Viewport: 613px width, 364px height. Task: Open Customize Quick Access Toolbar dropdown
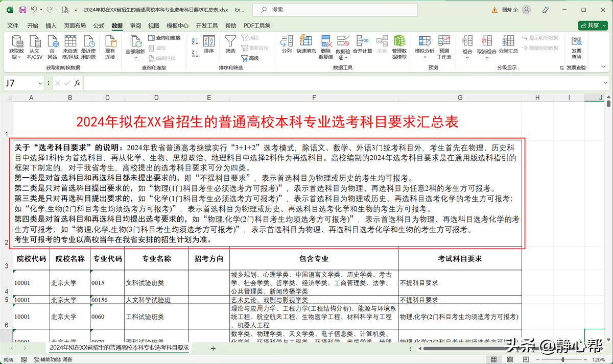(x=75, y=10)
